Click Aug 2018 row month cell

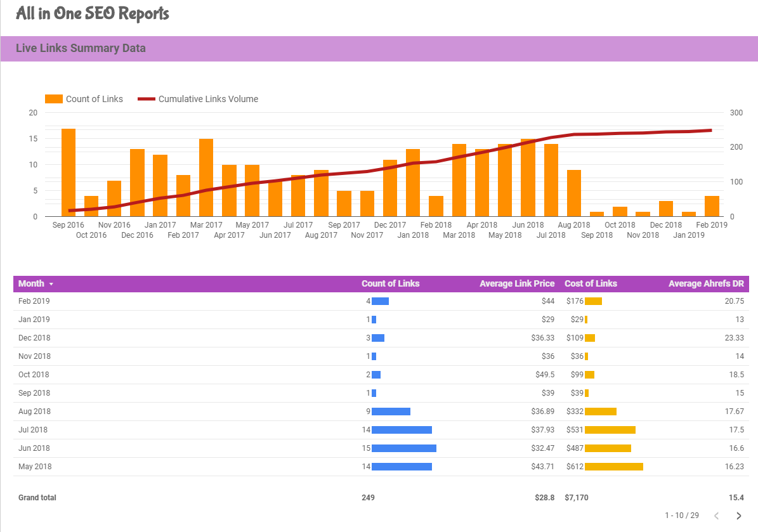34,411
